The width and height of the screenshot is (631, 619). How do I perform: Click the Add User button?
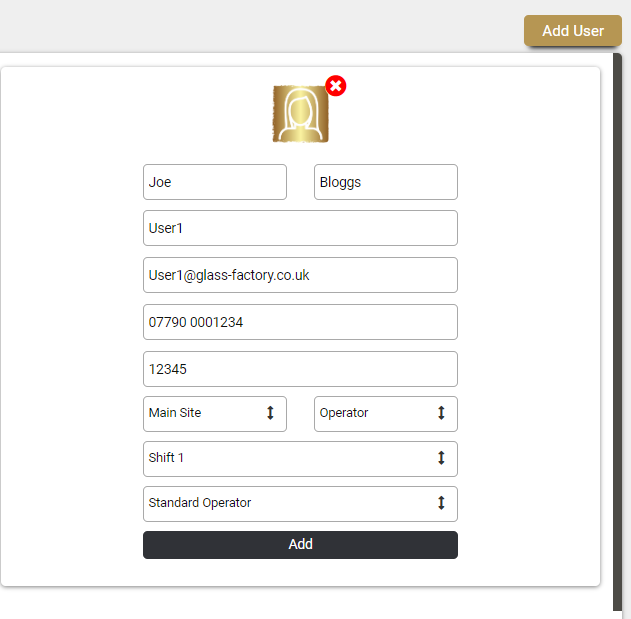[x=573, y=31]
